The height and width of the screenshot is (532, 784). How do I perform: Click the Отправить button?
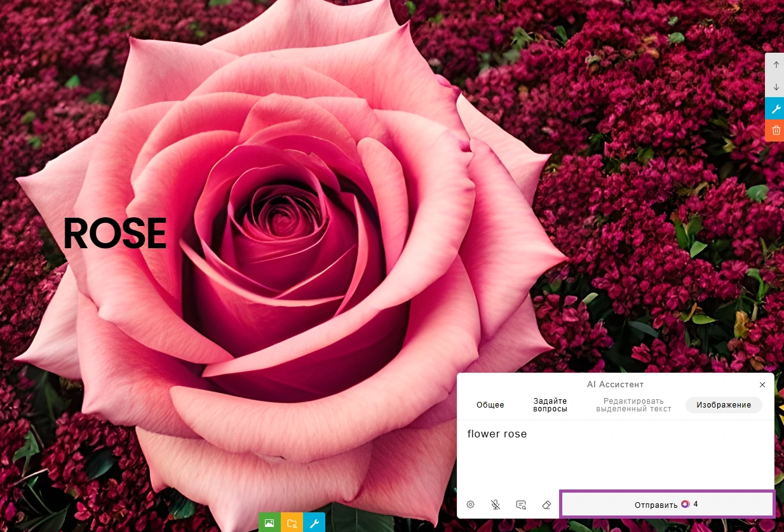[x=667, y=504]
